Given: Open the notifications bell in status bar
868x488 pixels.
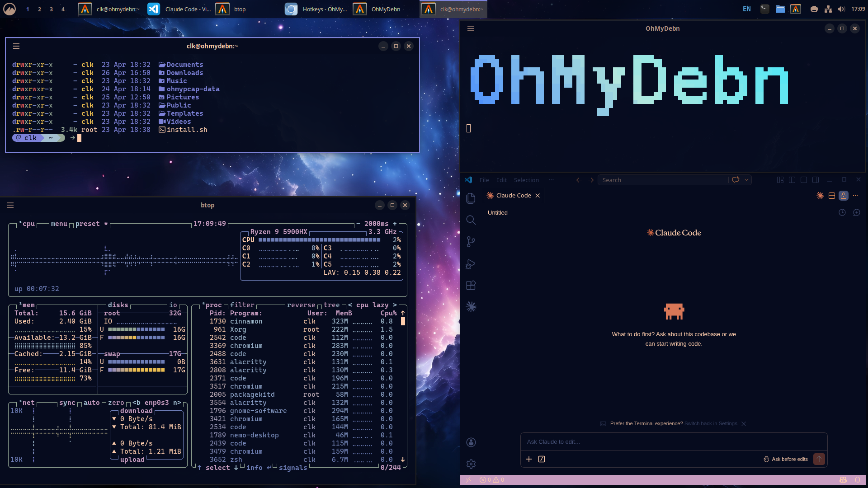Looking at the screenshot, I should click(858, 480).
